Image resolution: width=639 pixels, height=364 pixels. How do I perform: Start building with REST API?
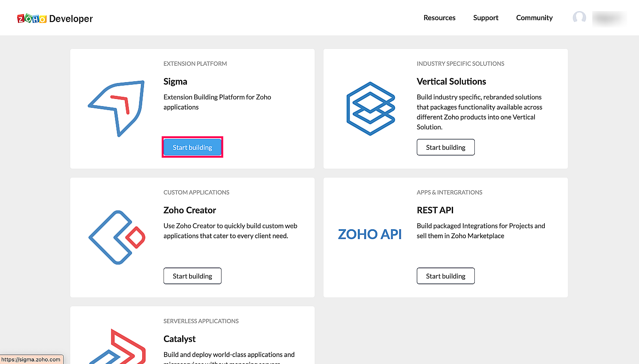tap(445, 276)
